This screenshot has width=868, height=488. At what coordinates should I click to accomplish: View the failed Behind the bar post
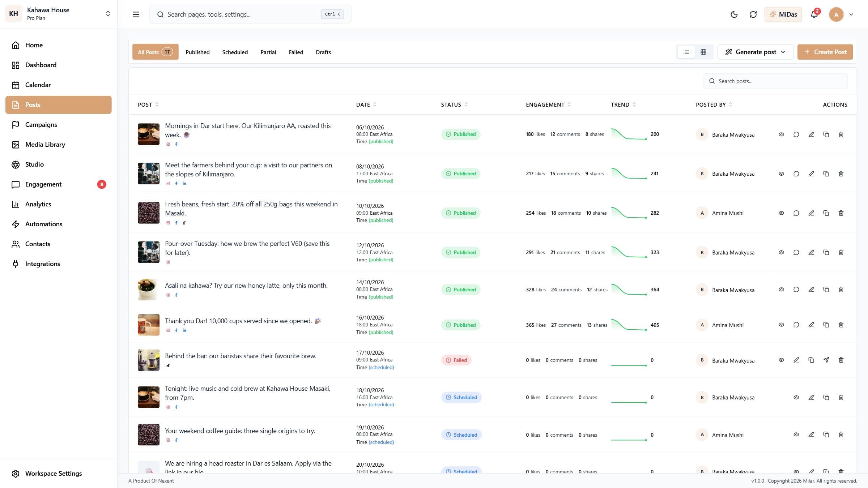click(x=781, y=360)
